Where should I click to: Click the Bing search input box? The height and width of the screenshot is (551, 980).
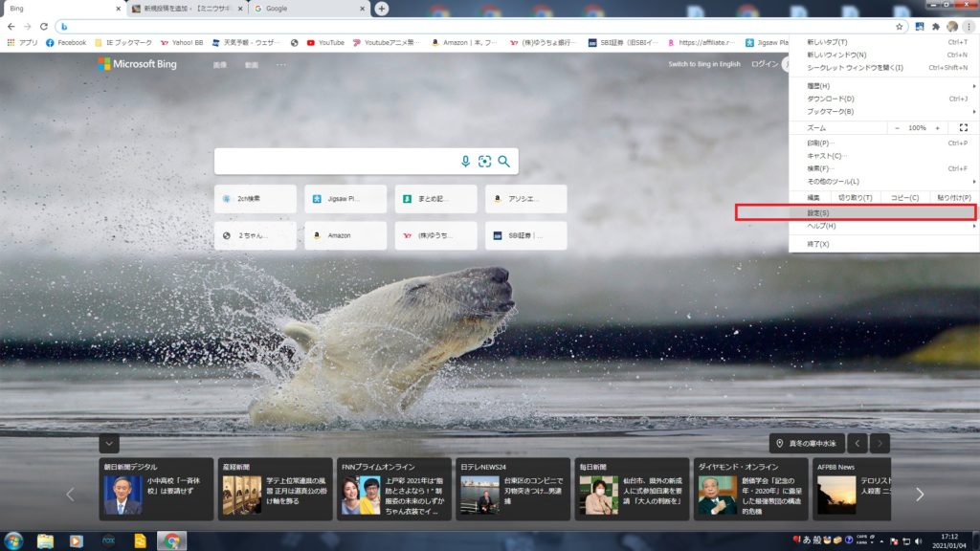335,162
